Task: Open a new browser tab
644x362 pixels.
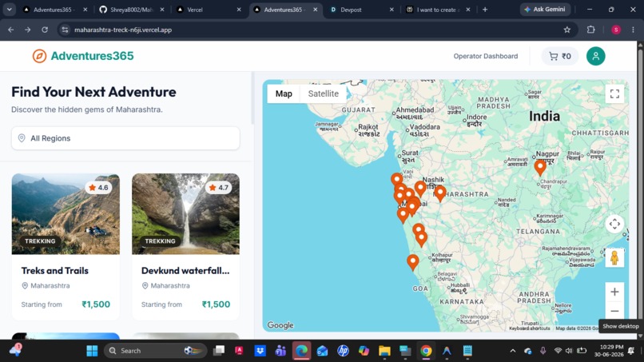Action: pos(485,10)
